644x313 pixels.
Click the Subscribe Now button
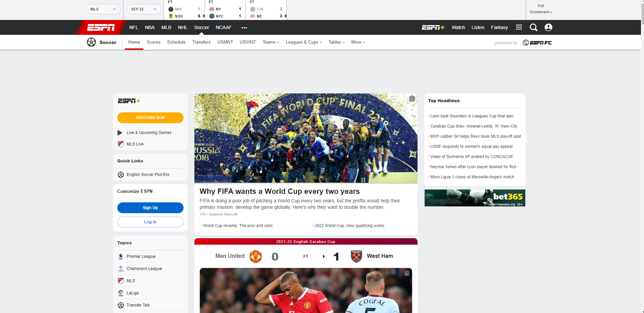pyautogui.click(x=150, y=118)
